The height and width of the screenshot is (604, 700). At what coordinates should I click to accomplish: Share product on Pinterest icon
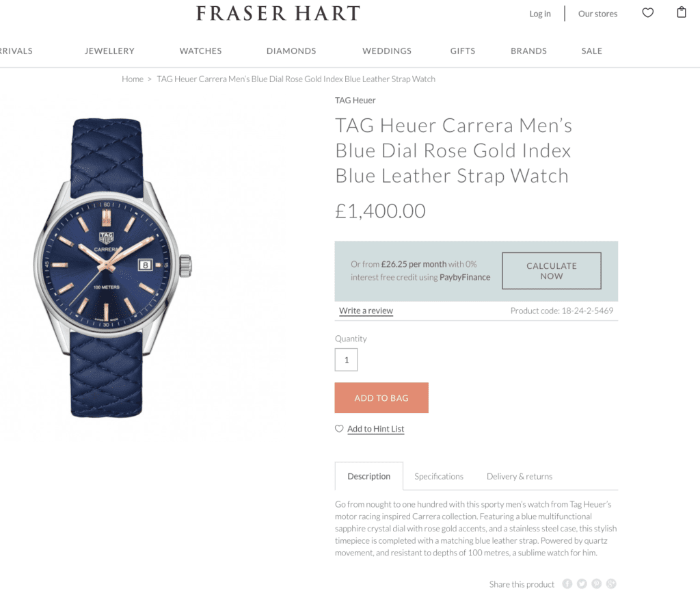(596, 584)
